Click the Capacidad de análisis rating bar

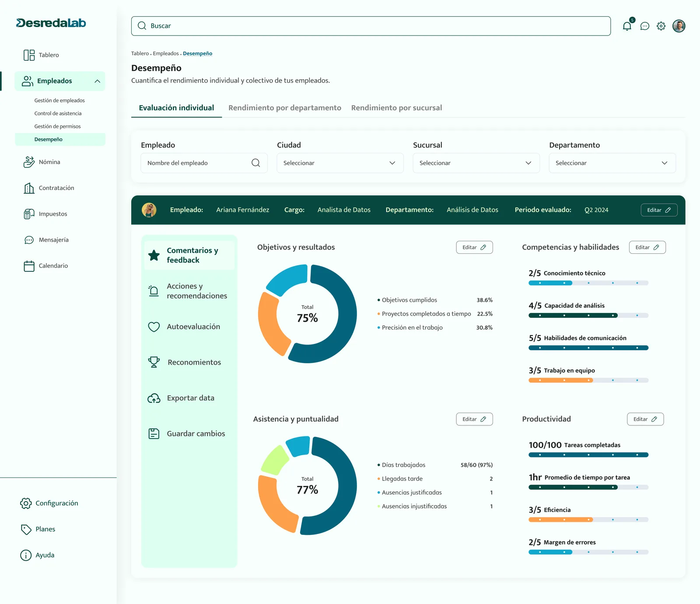588,316
